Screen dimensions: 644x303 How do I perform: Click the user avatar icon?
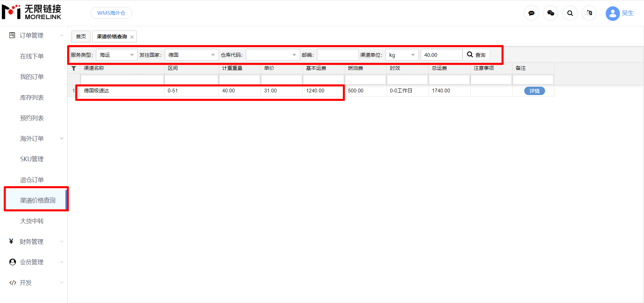[x=612, y=13]
